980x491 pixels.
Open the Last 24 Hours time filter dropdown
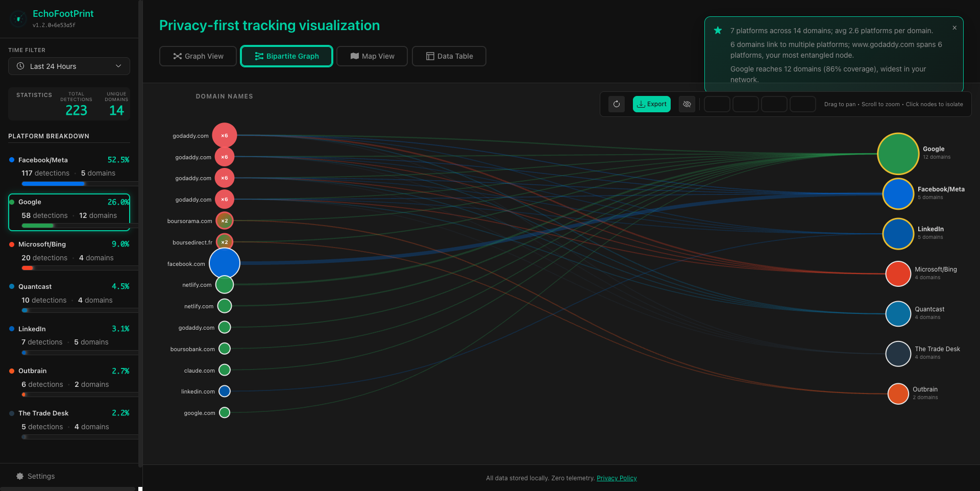pyautogui.click(x=69, y=66)
